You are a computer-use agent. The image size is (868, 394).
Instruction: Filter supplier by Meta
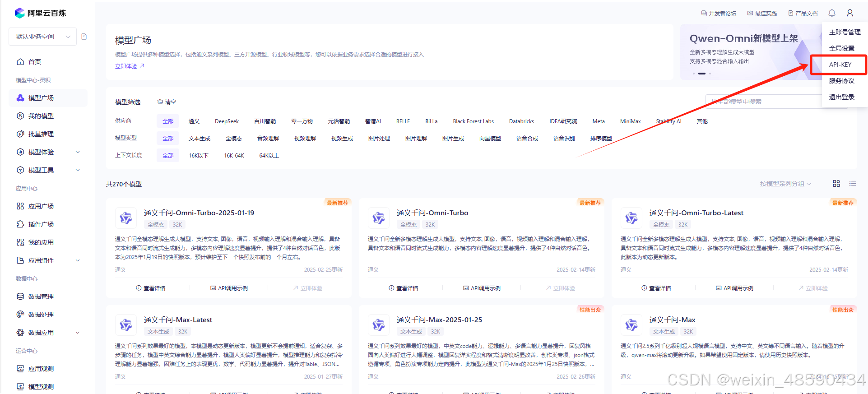599,121
